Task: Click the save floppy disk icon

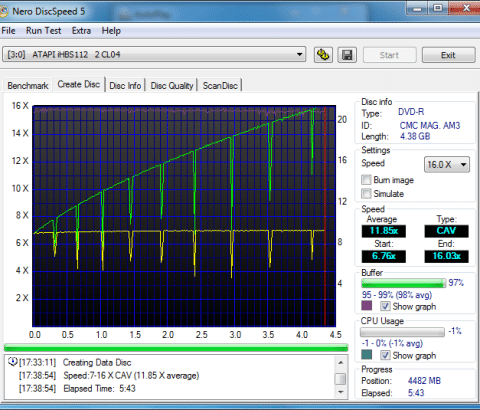Action: pyautogui.click(x=347, y=55)
